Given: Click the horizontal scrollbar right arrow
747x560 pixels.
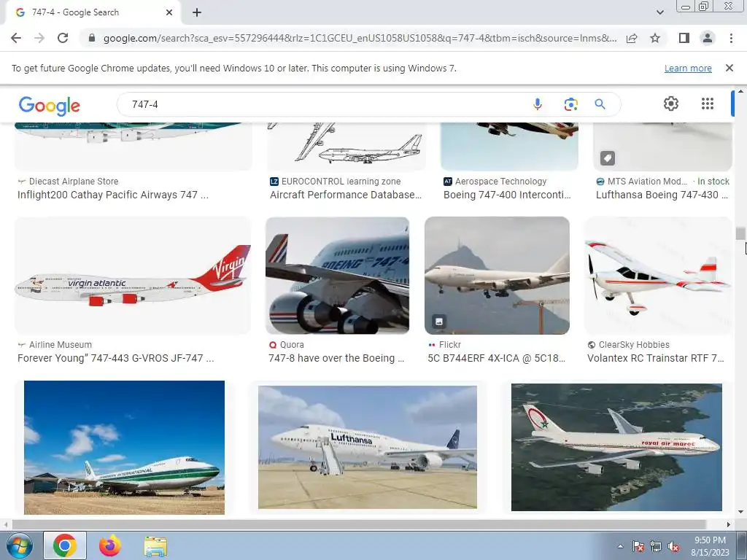Looking at the screenshot, I should [729, 524].
